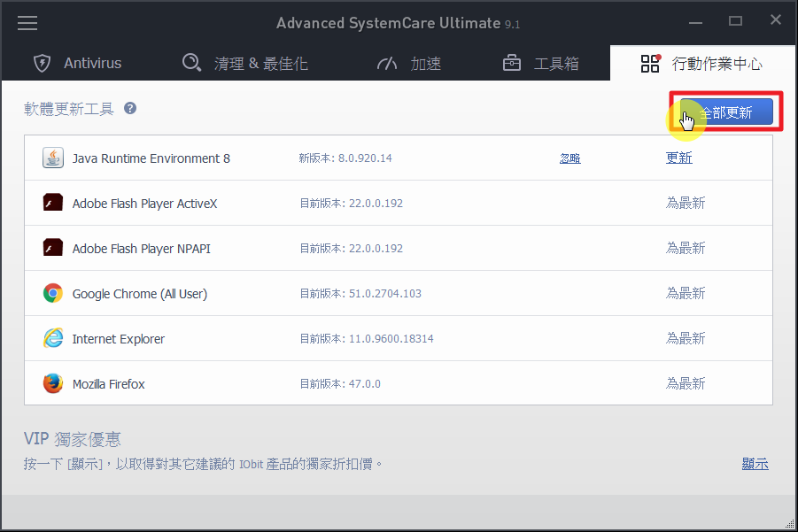Select the Google Chrome (All User) entry
The width and height of the screenshot is (798, 532).
coord(139,294)
